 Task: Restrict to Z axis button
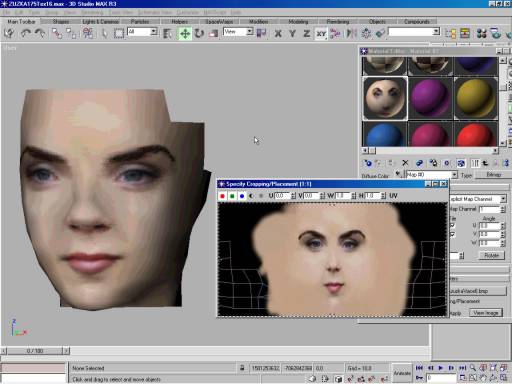(307, 33)
